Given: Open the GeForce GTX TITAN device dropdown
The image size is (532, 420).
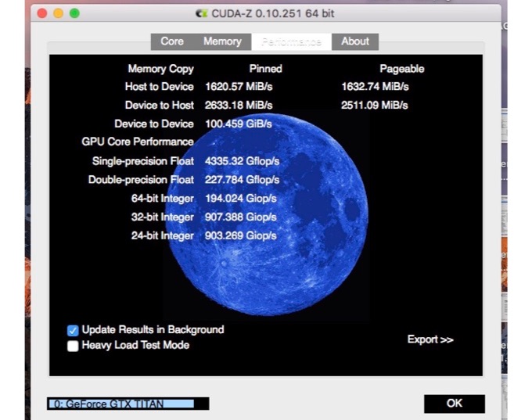Looking at the screenshot, I should 128,404.
